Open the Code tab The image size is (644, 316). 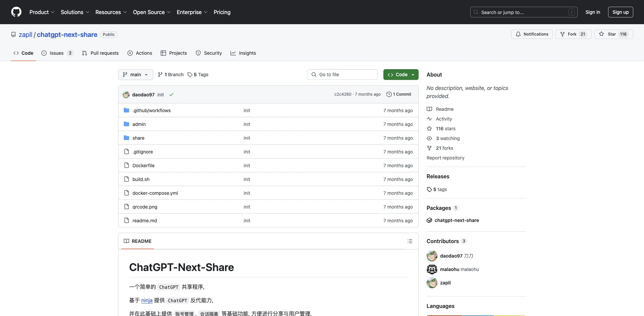click(23, 53)
